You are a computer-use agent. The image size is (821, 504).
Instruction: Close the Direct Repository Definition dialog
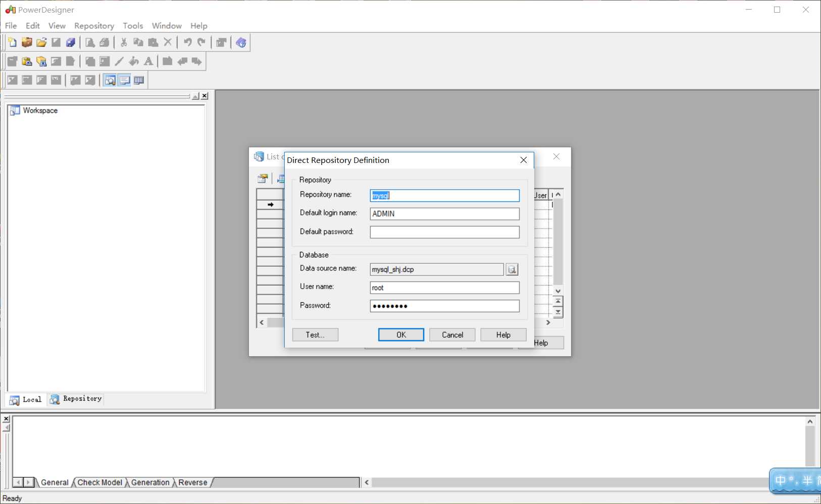[524, 160]
